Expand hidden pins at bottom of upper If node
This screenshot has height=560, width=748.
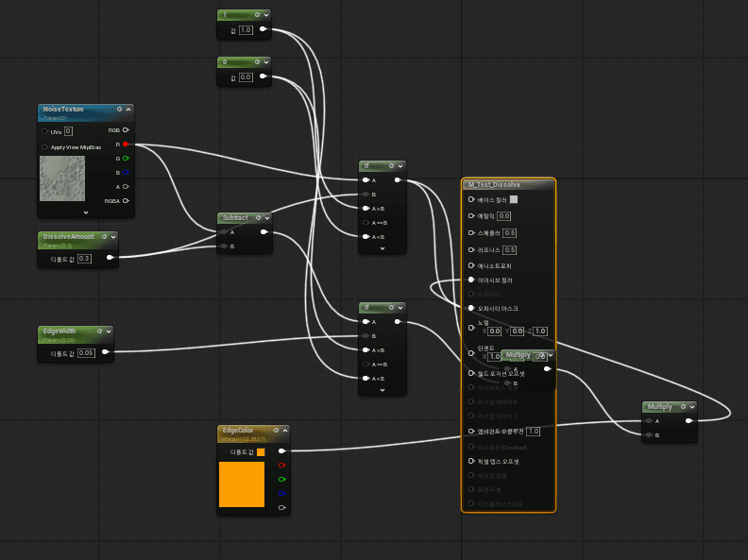pos(382,248)
